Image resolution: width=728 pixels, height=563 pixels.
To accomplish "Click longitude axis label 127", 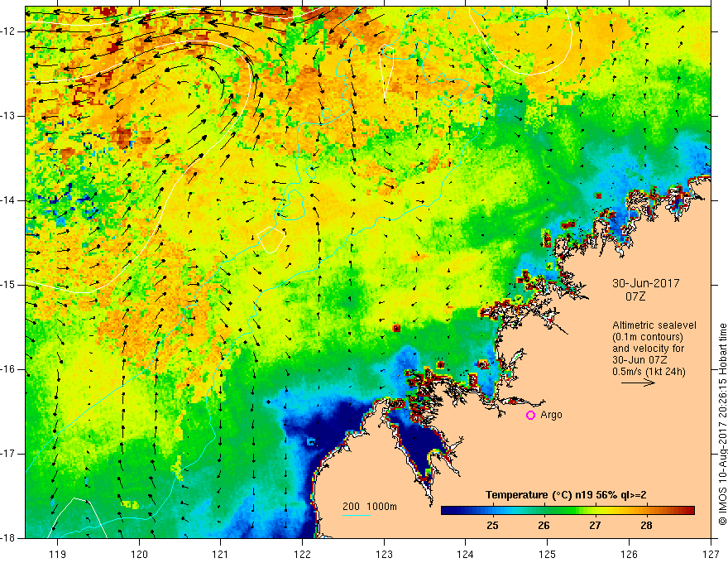I will click(x=711, y=554).
